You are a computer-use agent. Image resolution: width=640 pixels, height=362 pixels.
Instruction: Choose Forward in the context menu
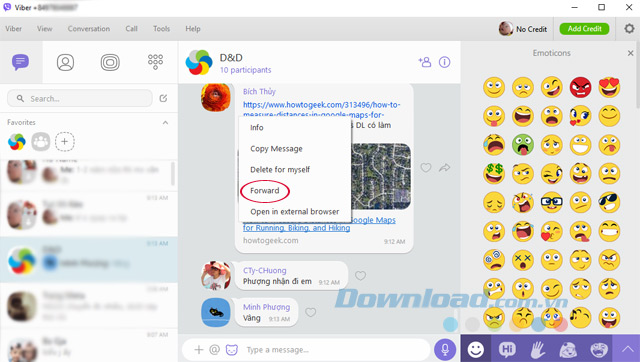coord(264,191)
